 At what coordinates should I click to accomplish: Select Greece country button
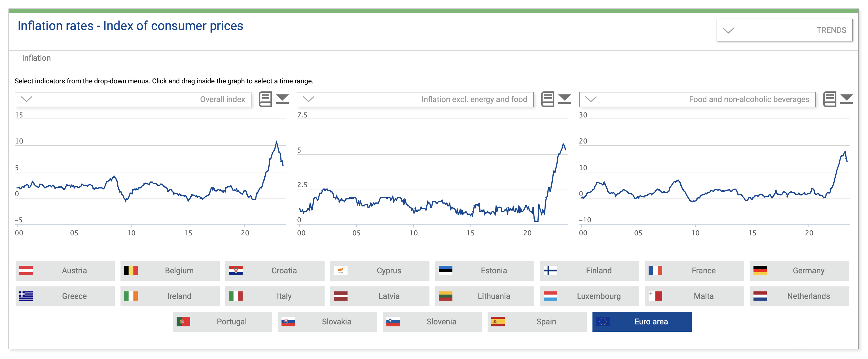click(65, 296)
